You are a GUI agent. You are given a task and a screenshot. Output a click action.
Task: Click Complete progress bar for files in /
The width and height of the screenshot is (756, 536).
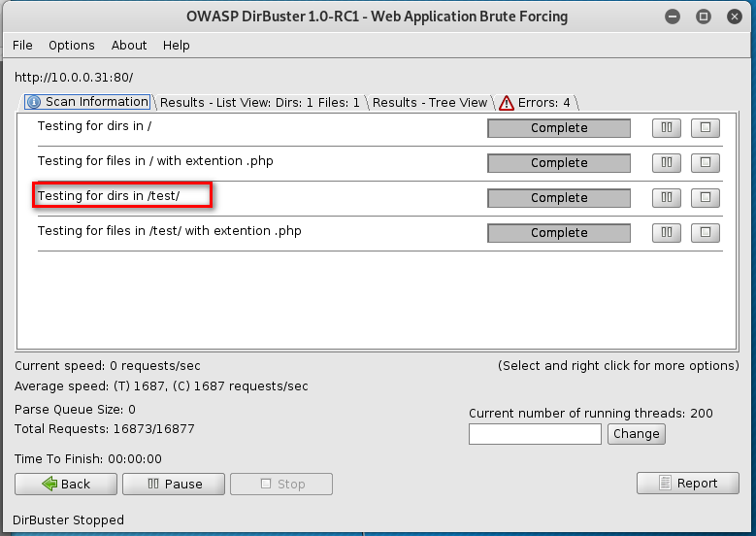[559, 162]
